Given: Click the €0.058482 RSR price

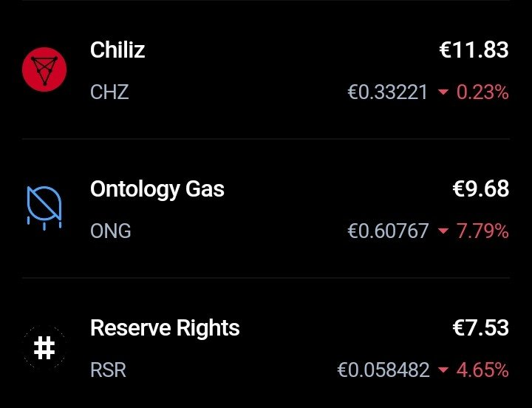Looking at the screenshot, I should tap(383, 370).
